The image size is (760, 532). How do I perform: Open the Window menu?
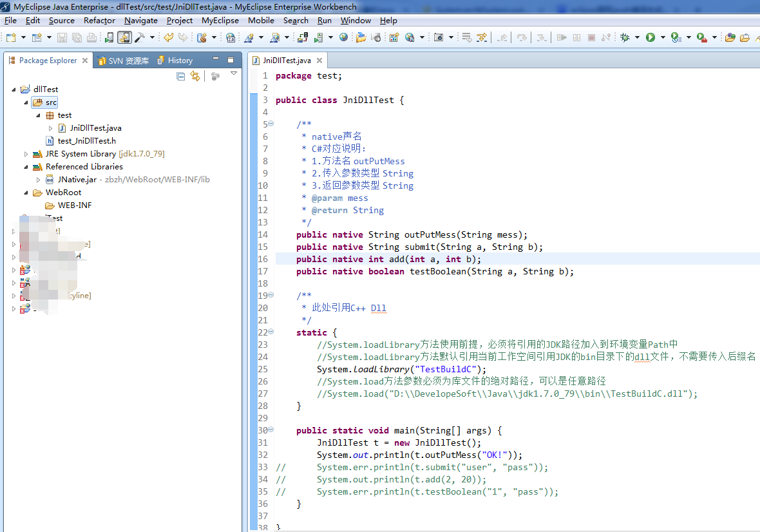tap(356, 21)
